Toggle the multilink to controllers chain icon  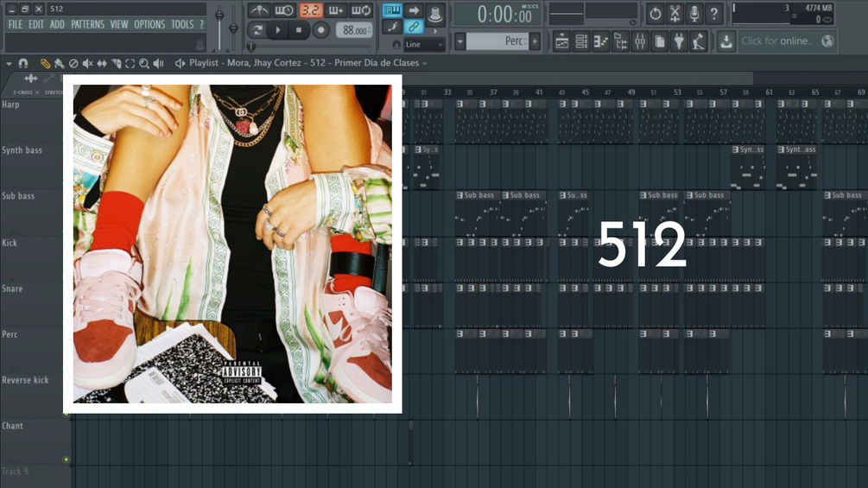(413, 26)
